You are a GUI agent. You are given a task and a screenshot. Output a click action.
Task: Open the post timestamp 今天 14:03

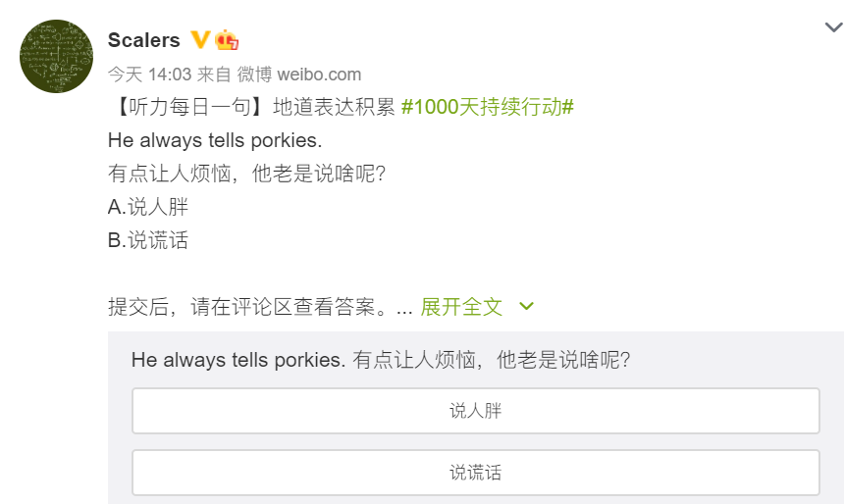click(149, 75)
